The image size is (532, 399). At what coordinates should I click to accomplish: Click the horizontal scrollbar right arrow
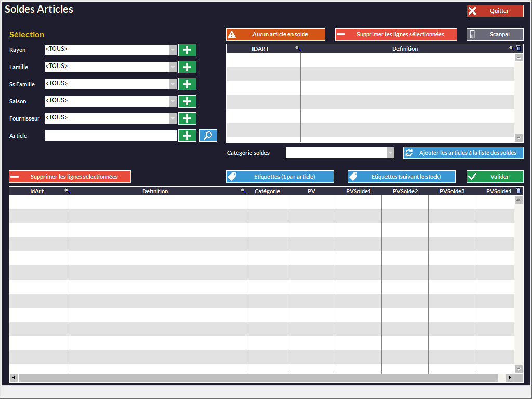pyautogui.click(x=510, y=378)
